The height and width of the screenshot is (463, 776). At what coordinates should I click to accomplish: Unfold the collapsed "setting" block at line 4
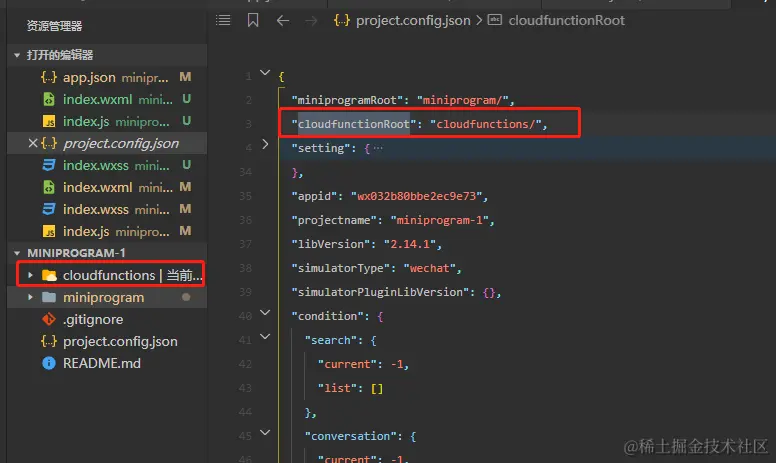click(x=265, y=145)
